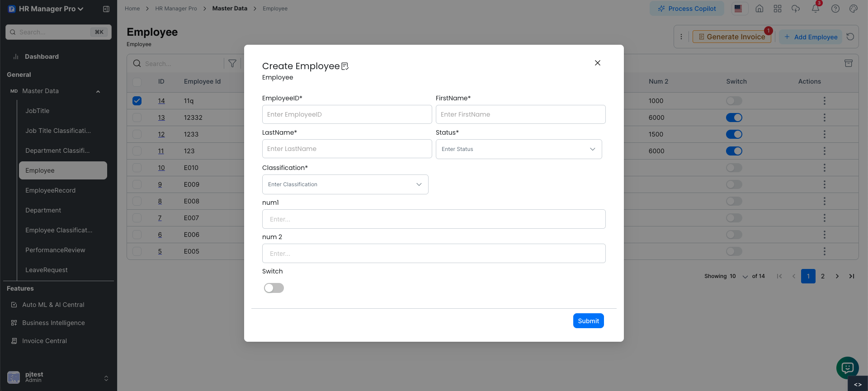Viewport: 868px width, 391px height.
Task: Go to last page pagination icon
Action: click(x=852, y=276)
